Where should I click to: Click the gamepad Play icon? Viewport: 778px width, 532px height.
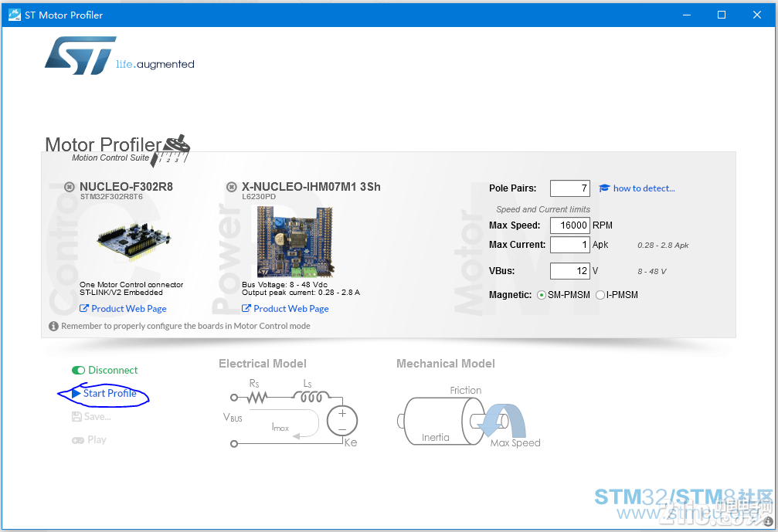[x=78, y=440]
